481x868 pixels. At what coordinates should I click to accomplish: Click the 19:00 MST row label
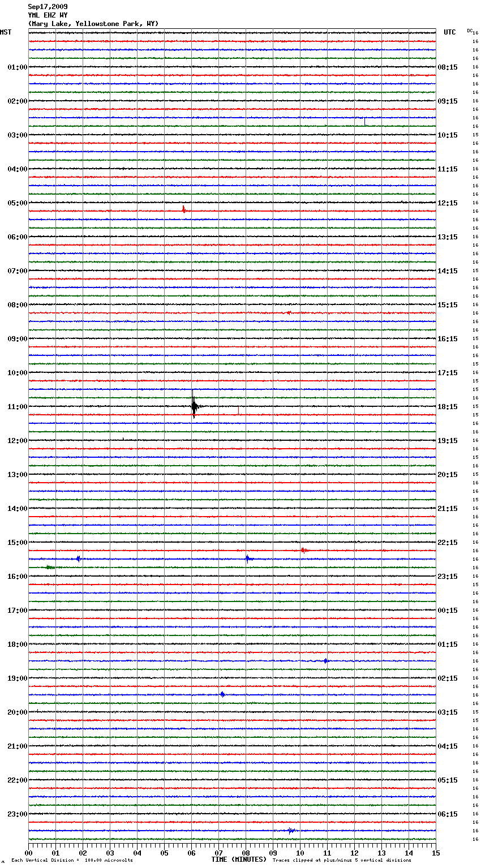17,678
